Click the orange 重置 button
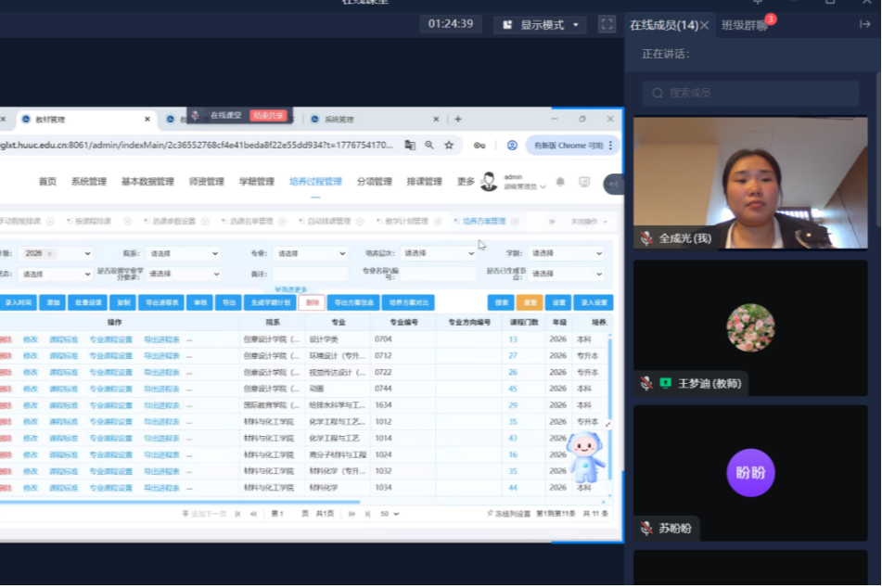The image size is (882, 588). [529, 302]
